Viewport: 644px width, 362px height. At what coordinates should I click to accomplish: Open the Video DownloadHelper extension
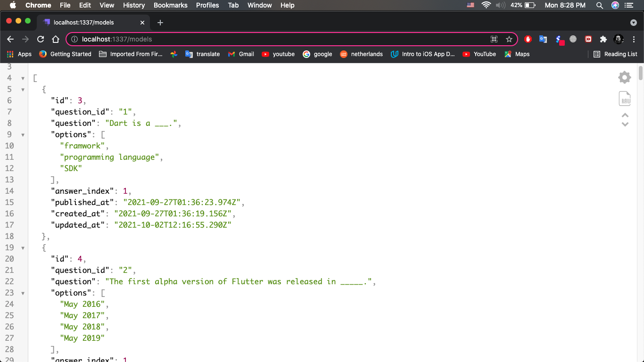[588, 40]
